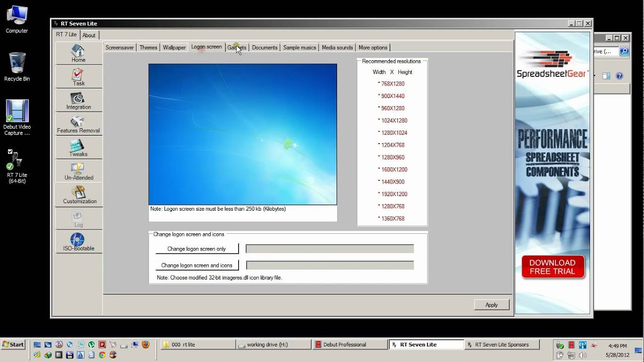Screen dimensions: 644x362
Task: Click the Apply button
Action: (492, 305)
